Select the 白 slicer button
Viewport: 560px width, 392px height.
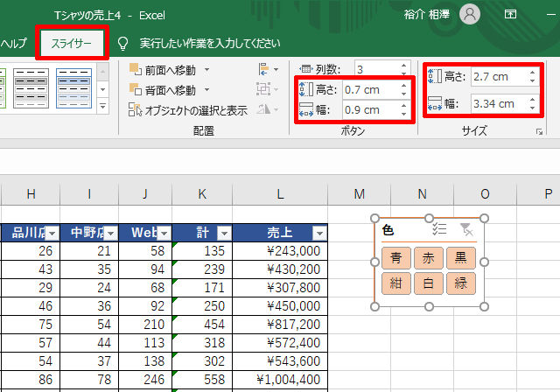[428, 283]
